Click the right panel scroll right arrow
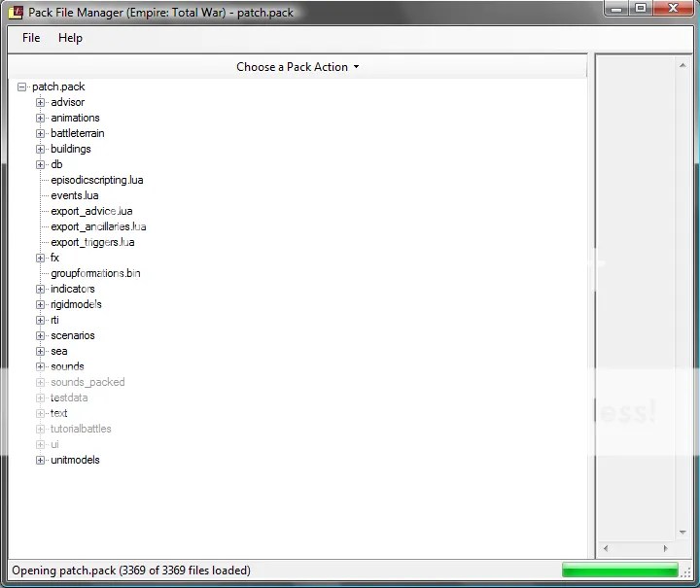 (x=666, y=548)
